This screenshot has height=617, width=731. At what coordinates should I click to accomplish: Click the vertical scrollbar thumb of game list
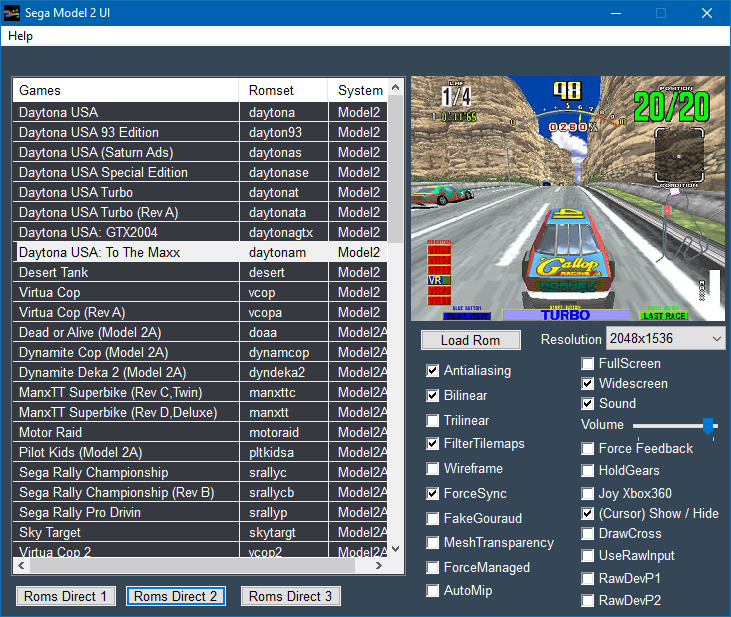tap(395, 169)
